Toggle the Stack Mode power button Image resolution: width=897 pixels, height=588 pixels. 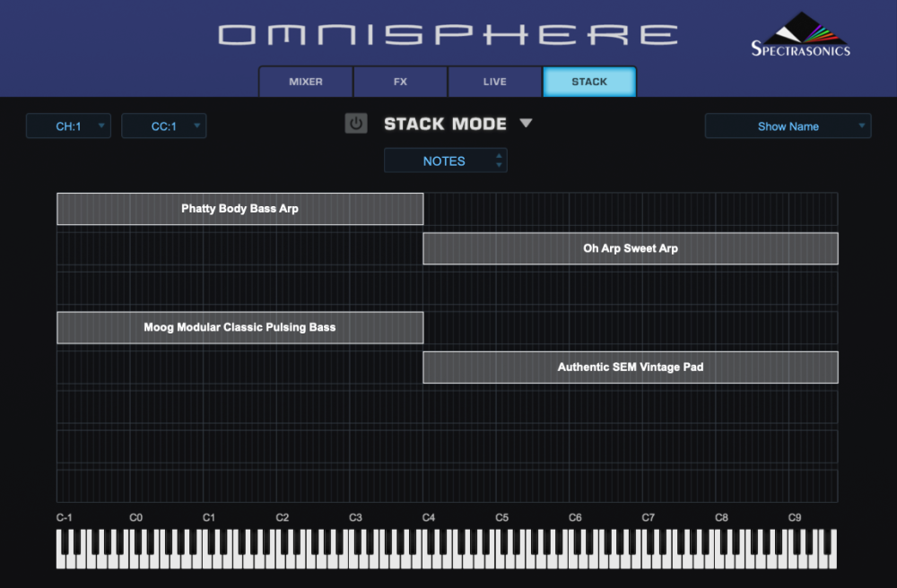click(356, 124)
